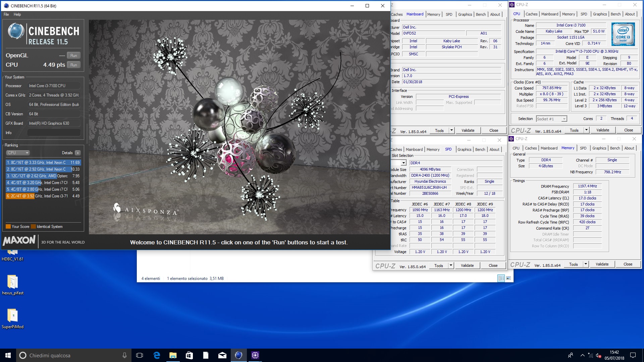Close the top-right CPU-Z via Close button

pos(628,130)
